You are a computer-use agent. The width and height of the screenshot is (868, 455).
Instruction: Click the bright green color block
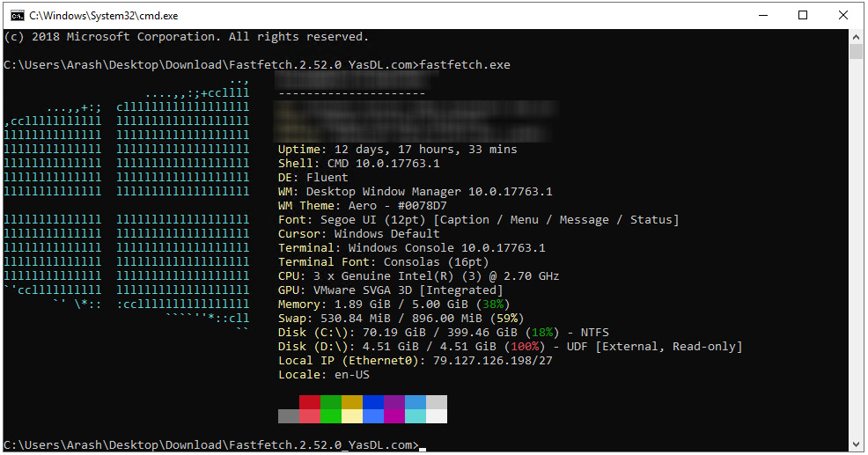[x=330, y=416]
